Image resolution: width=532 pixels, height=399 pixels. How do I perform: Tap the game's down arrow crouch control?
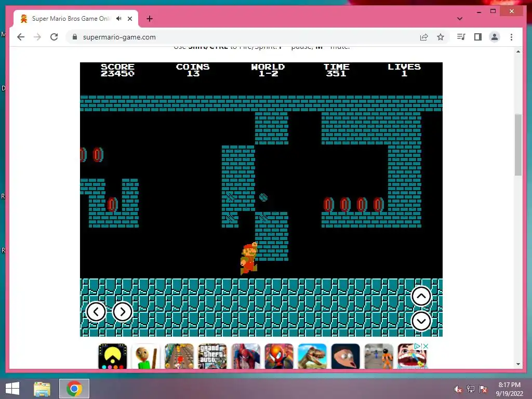[421, 321]
